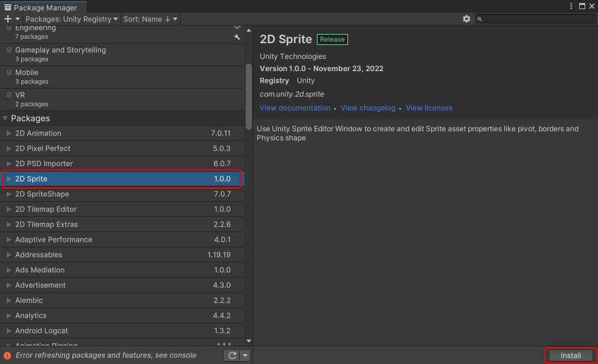Screen dimensions: 598x364
Task: Open the Package Manager settings gear
Action: [x=467, y=19]
